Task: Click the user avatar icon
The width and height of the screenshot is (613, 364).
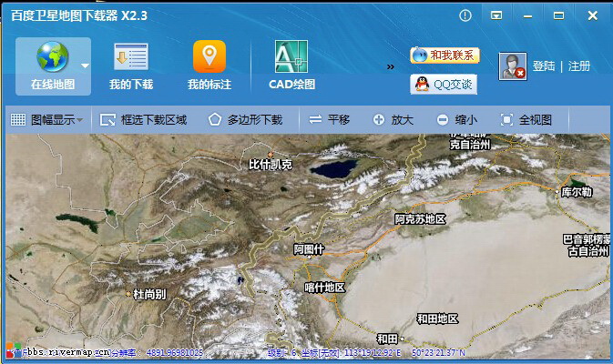Action: click(513, 66)
